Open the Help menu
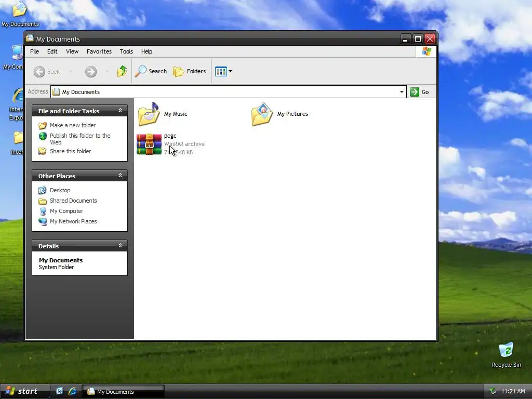The height and width of the screenshot is (399, 532). pos(147,51)
